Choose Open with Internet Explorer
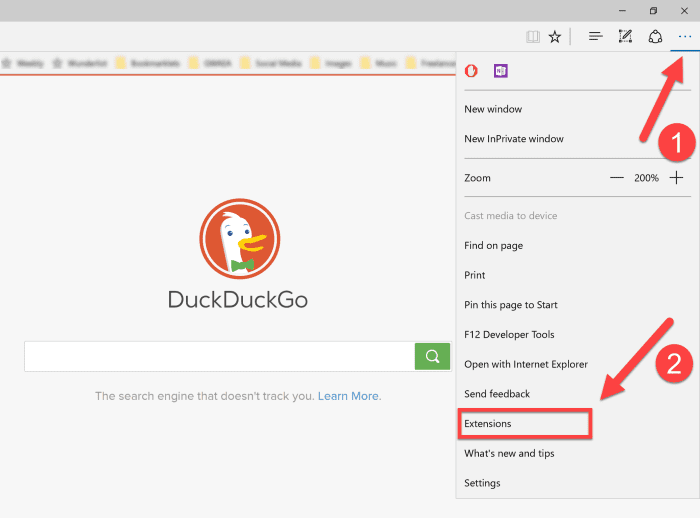Screen dimensions: 700x518 pos(526,364)
